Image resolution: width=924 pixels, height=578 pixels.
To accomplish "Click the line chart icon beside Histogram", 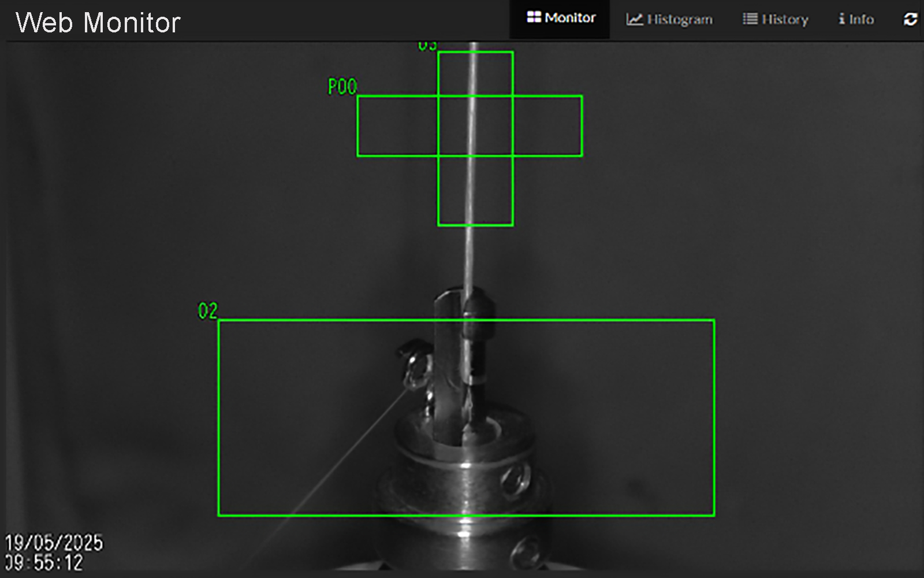I will tap(634, 19).
